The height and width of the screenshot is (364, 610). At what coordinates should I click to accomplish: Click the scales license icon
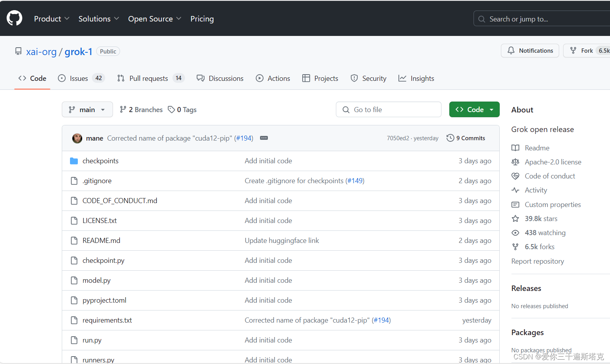[x=515, y=162]
